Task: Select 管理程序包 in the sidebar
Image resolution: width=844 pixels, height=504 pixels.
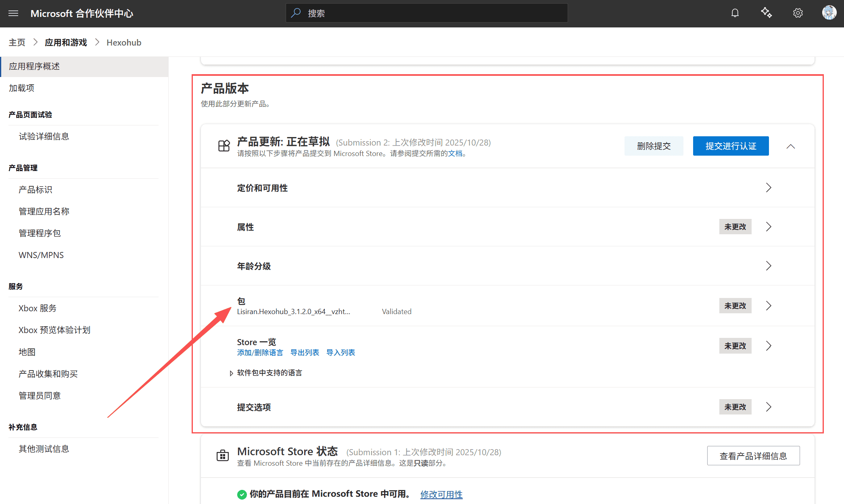Action: coord(40,233)
